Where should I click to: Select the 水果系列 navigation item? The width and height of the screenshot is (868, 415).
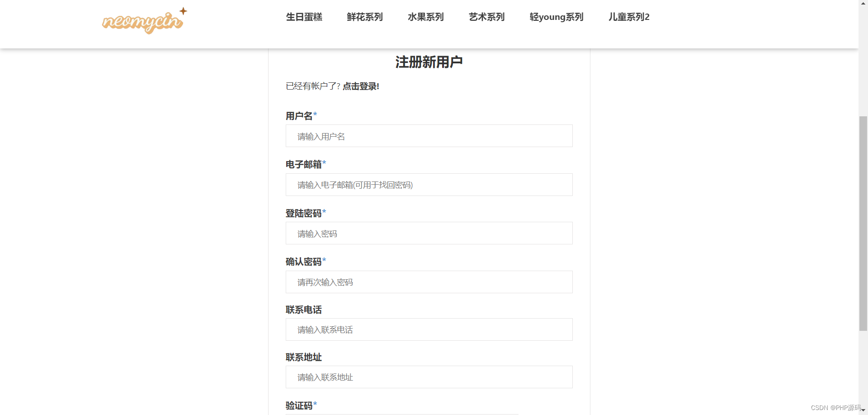click(425, 17)
